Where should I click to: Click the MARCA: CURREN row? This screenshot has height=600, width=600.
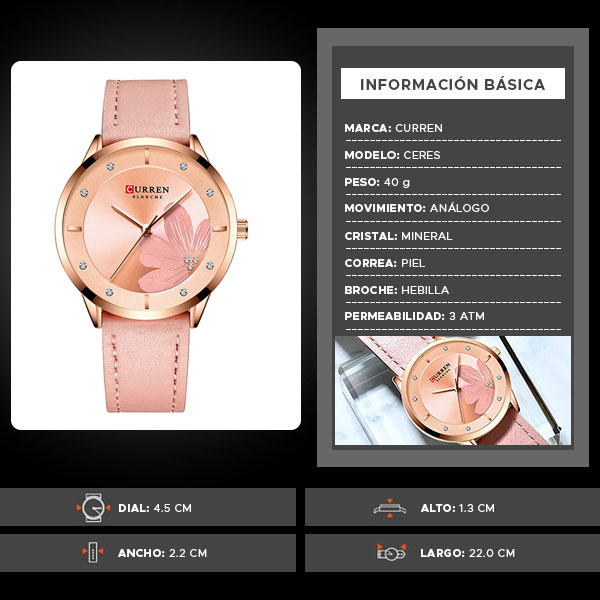click(x=453, y=128)
